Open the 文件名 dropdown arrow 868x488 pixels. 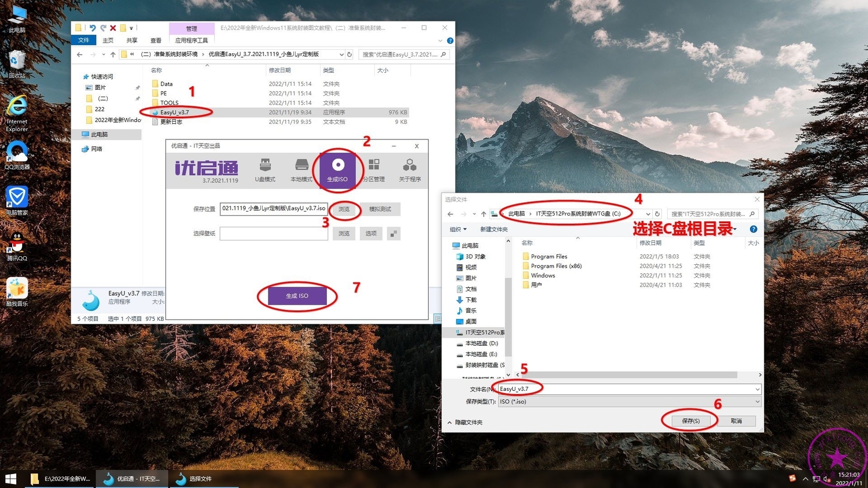757,389
